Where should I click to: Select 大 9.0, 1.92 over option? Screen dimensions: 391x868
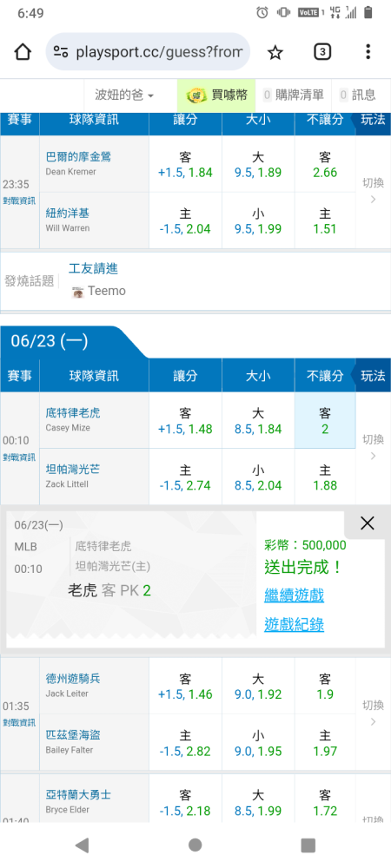(258, 687)
